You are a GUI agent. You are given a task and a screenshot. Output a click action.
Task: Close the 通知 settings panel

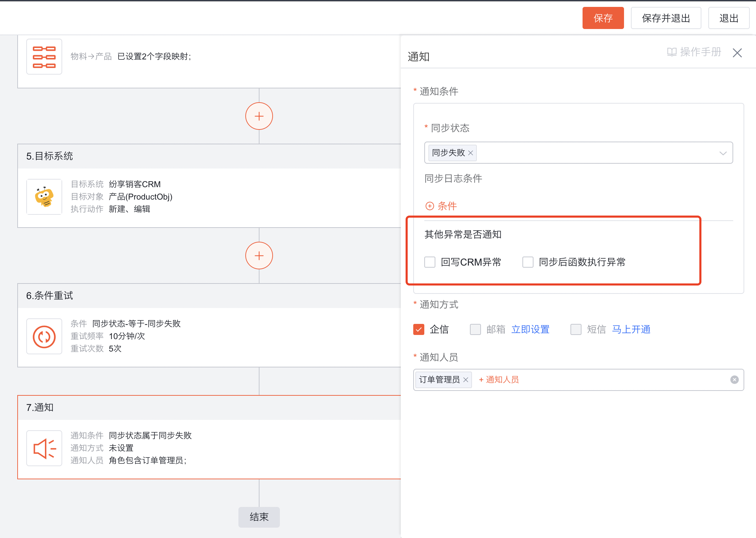tap(737, 52)
